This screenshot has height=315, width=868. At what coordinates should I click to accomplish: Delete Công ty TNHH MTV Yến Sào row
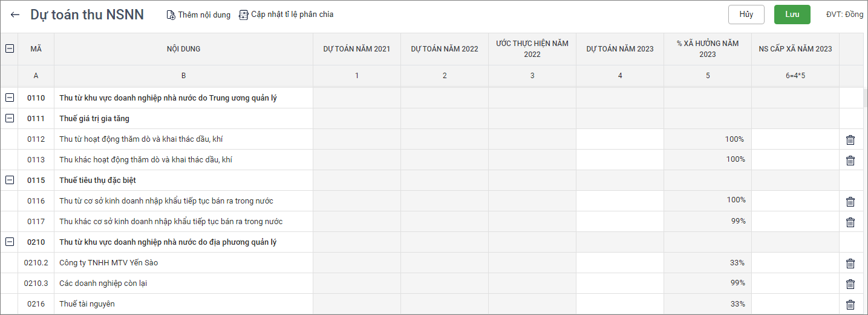click(850, 264)
